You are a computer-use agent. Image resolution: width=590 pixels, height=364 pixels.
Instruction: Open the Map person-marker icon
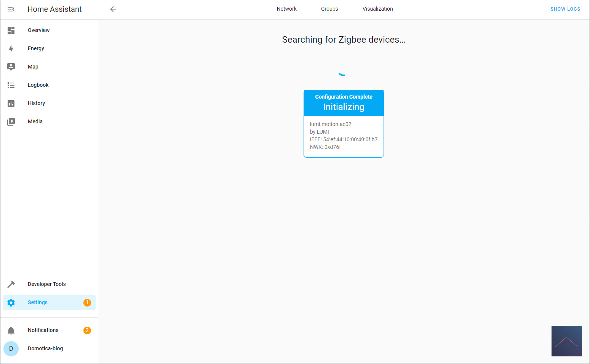pyautogui.click(x=11, y=67)
